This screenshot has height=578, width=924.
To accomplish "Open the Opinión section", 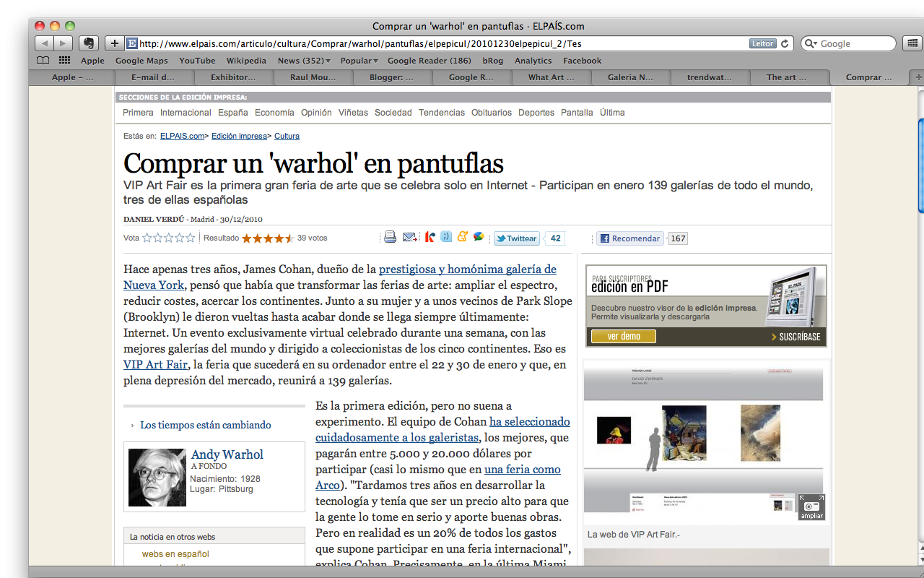I will 316,113.
